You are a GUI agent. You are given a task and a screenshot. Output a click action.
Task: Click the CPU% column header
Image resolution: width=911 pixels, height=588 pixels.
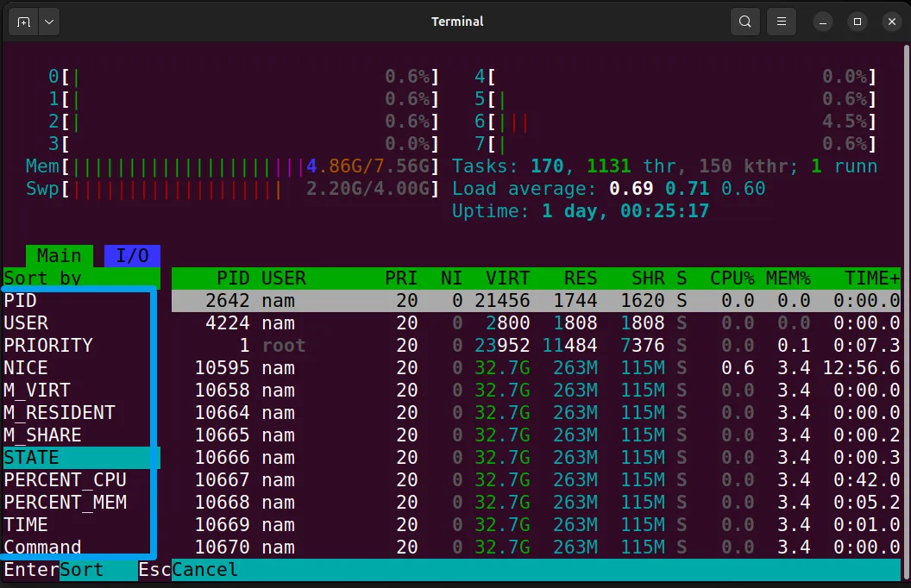732,278
